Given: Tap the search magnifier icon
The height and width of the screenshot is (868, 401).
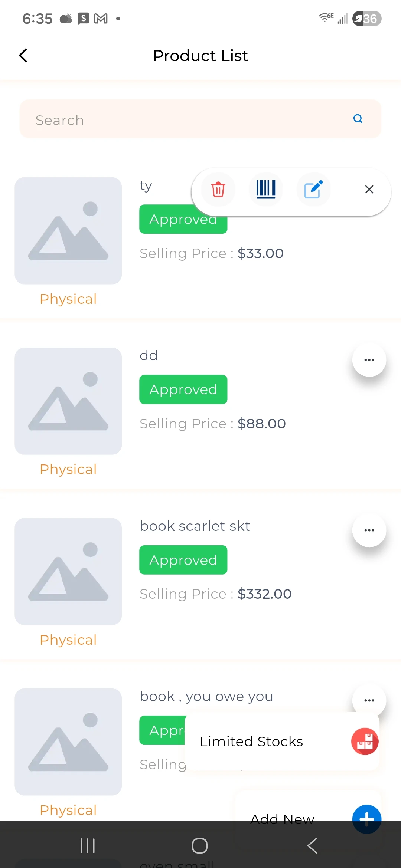Looking at the screenshot, I should 358,119.
